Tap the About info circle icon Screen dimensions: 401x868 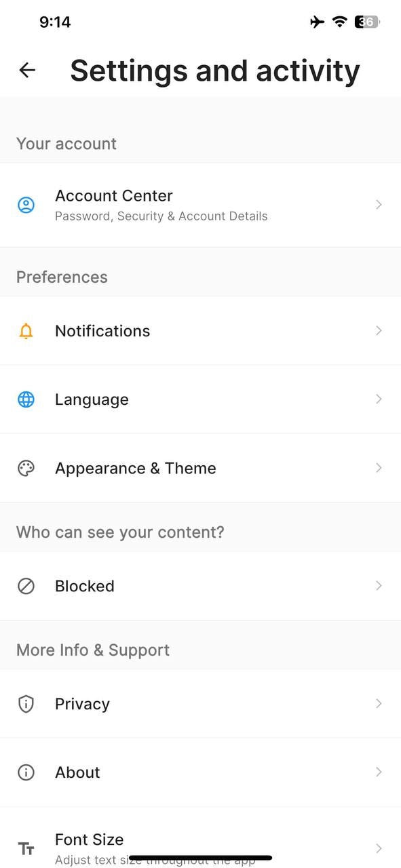pos(26,772)
